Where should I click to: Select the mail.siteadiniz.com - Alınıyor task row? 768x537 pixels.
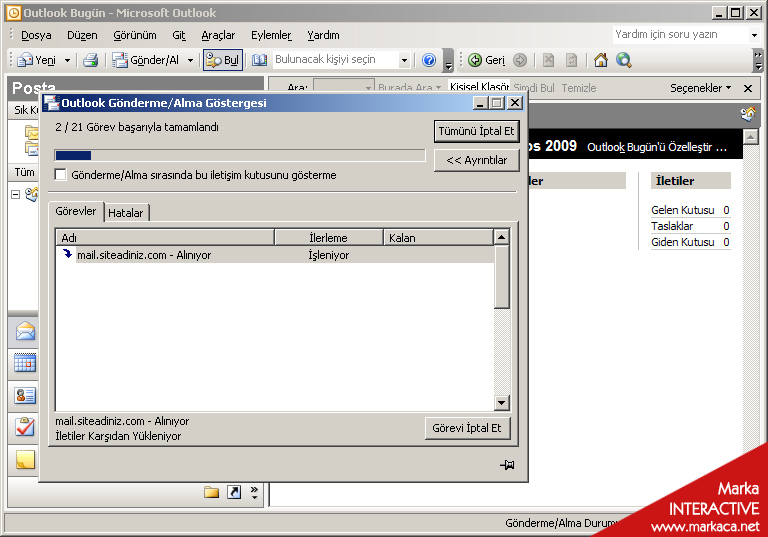click(275, 255)
